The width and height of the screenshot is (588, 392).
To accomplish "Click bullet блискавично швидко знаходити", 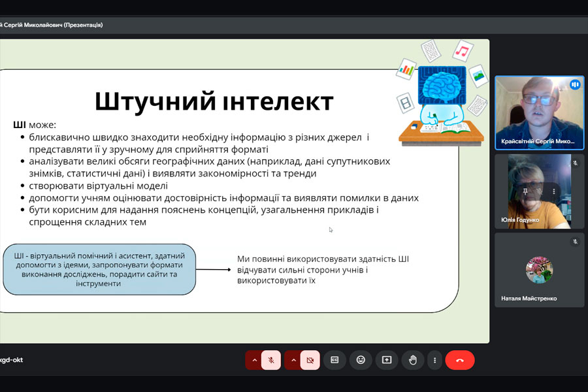I will [199, 143].
